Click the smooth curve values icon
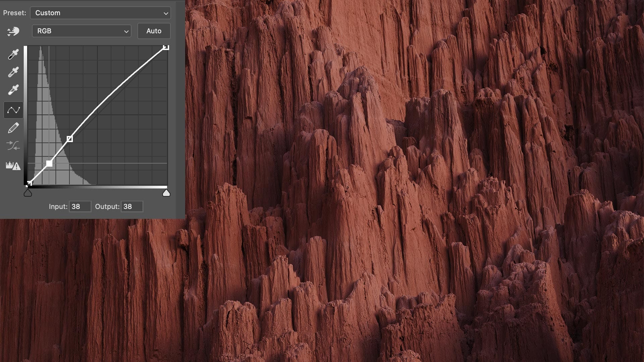The image size is (644, 362). point(13,145)
